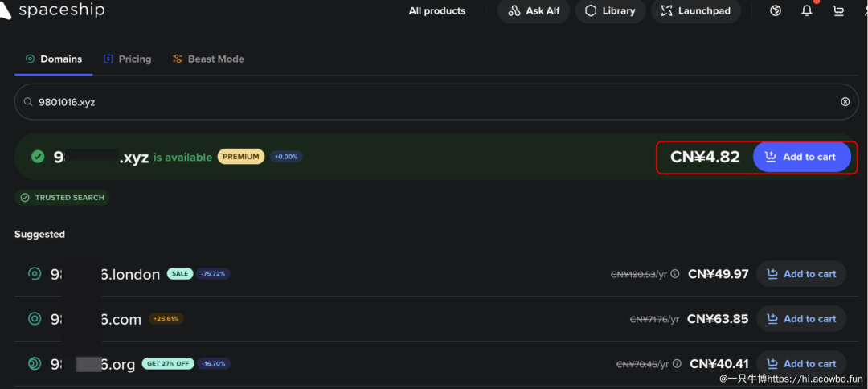Click the CN¥63.85 price
Viewport: 868px width, 389px height.
pos(718,319)
